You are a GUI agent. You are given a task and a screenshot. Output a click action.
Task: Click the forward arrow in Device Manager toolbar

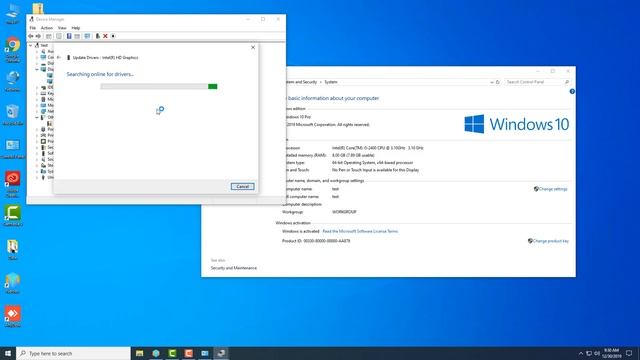(x=38, y=36)
